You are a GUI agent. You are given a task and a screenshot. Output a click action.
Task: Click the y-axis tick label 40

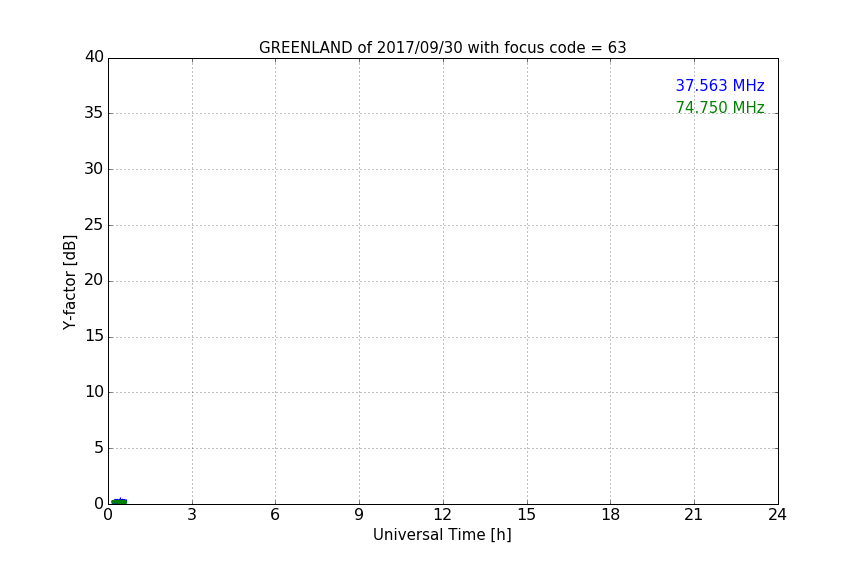(x=94, y=57)
